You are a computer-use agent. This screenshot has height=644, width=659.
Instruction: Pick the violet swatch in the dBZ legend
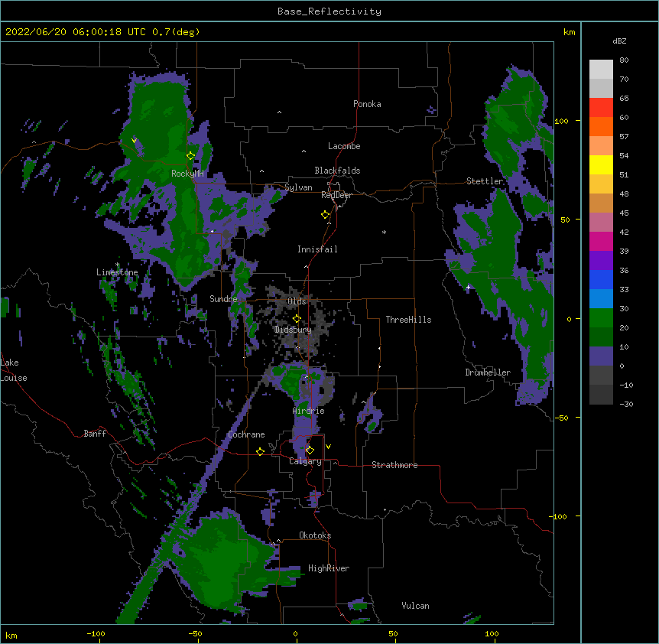[601, 261]
